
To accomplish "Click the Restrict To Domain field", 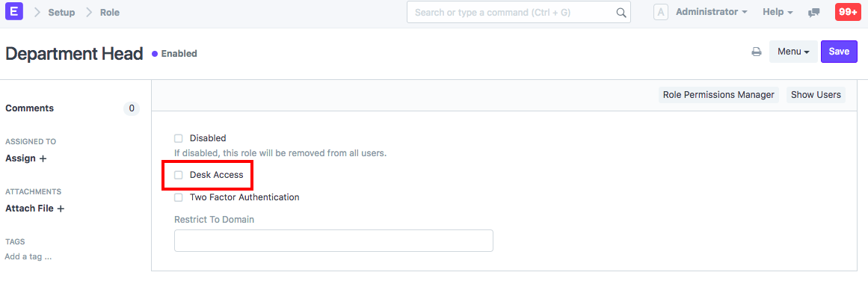I will 333,241.
